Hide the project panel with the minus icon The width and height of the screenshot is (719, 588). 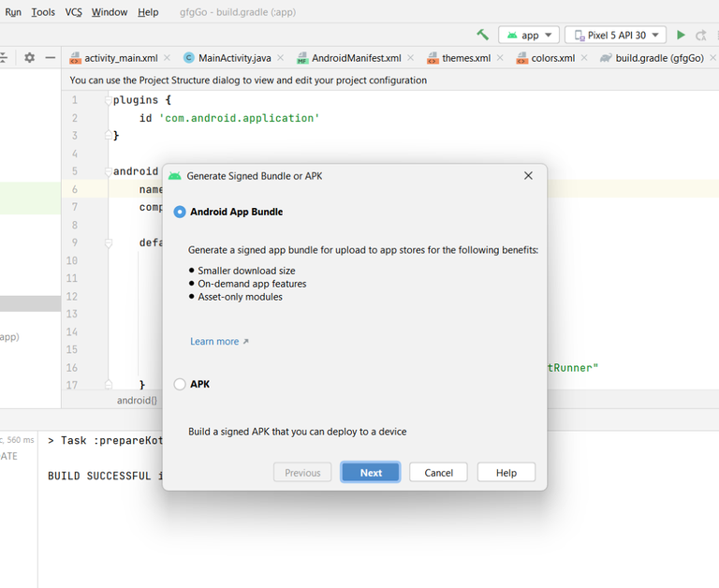click(x=51, y=58)
